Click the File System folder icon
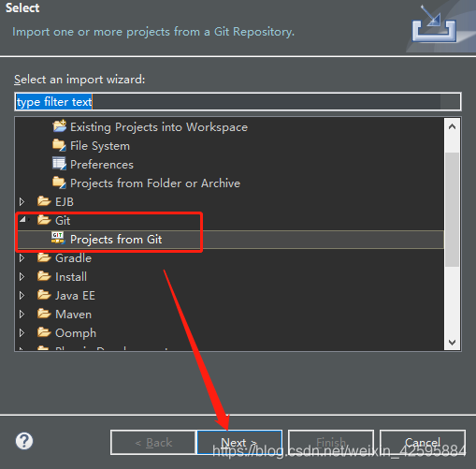The height and width of the screenshot is (469, 476). coord(59,145)
